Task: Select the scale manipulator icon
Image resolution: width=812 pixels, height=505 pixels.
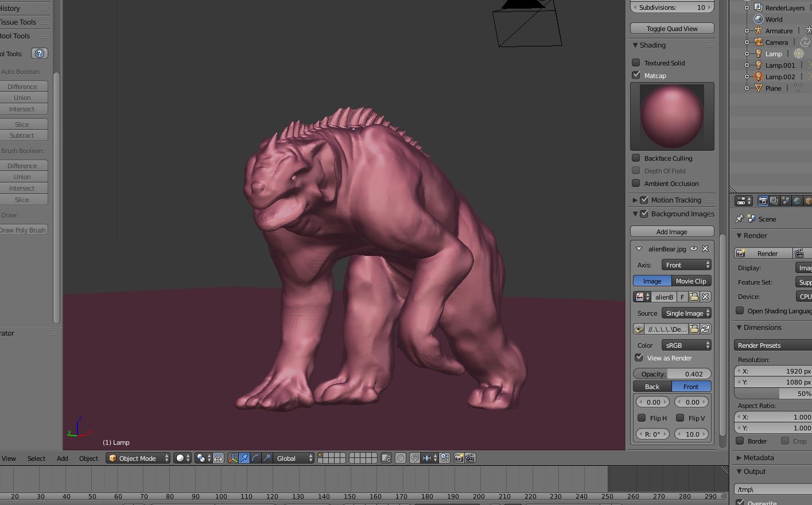Action: 267,458
